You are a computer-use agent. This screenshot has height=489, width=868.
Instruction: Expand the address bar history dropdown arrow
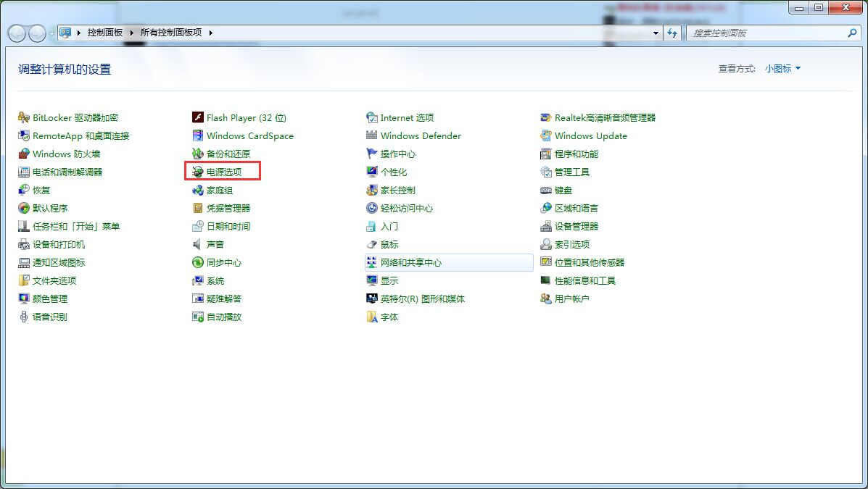pyautogui.click(x=656, y=33)
